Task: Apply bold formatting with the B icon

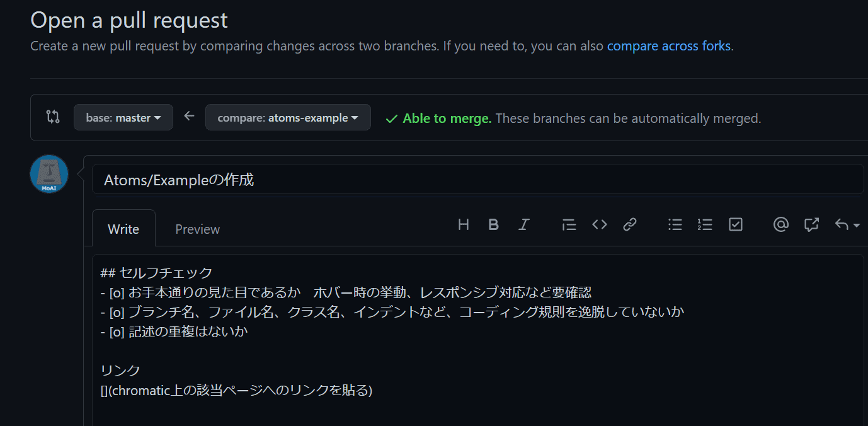Action: [494, 224]
